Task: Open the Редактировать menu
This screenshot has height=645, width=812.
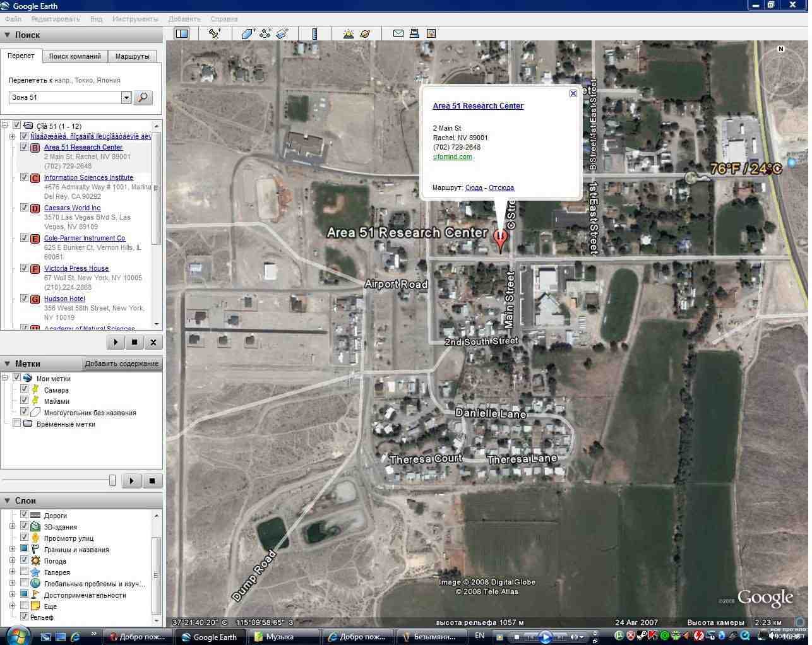Action: [x=56, y=19]
